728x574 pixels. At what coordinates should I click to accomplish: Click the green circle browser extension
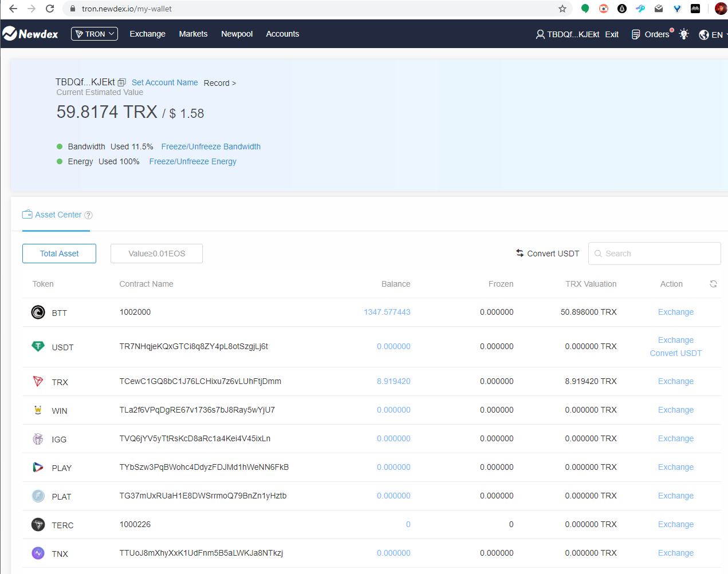tap(585, 9)
